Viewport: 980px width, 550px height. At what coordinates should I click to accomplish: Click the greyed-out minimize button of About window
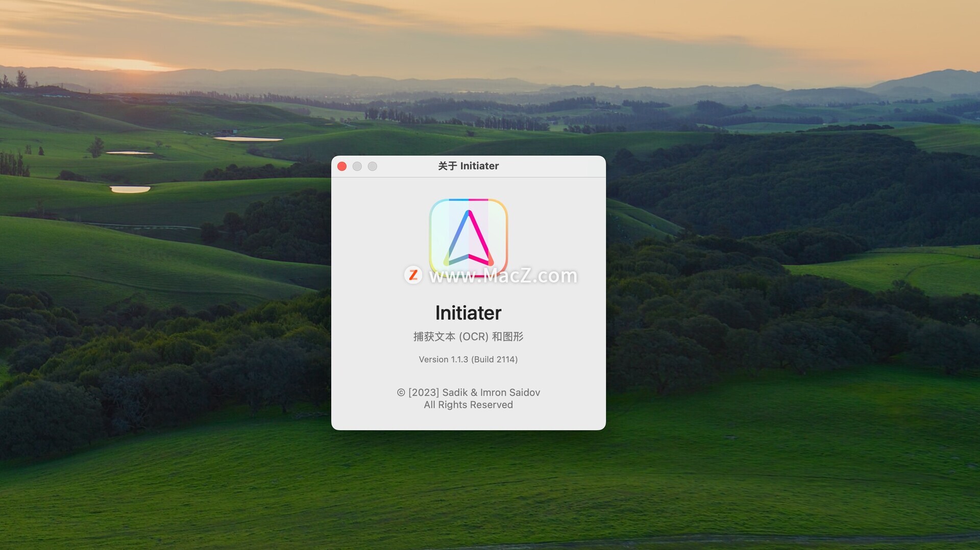point(357,166)
